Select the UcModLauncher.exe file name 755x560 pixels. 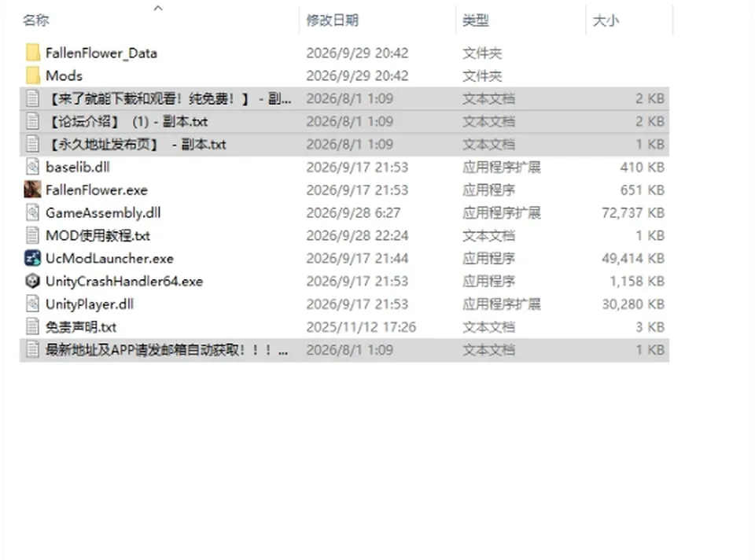click(110, 259)
